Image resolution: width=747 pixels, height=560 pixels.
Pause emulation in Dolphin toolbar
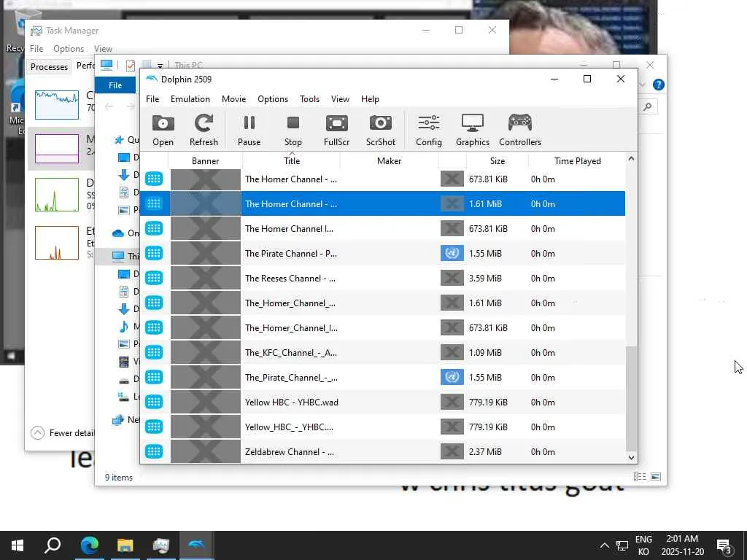coord(249,130)
